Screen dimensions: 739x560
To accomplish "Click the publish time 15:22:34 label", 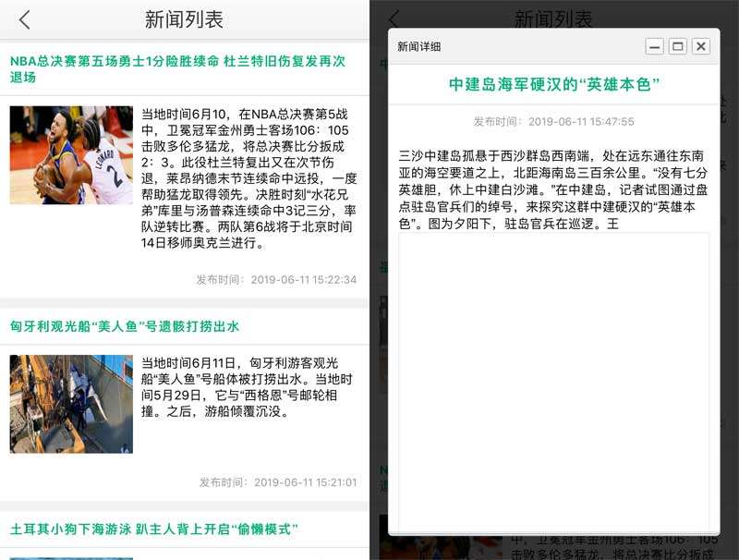I will tap(275, 279).
